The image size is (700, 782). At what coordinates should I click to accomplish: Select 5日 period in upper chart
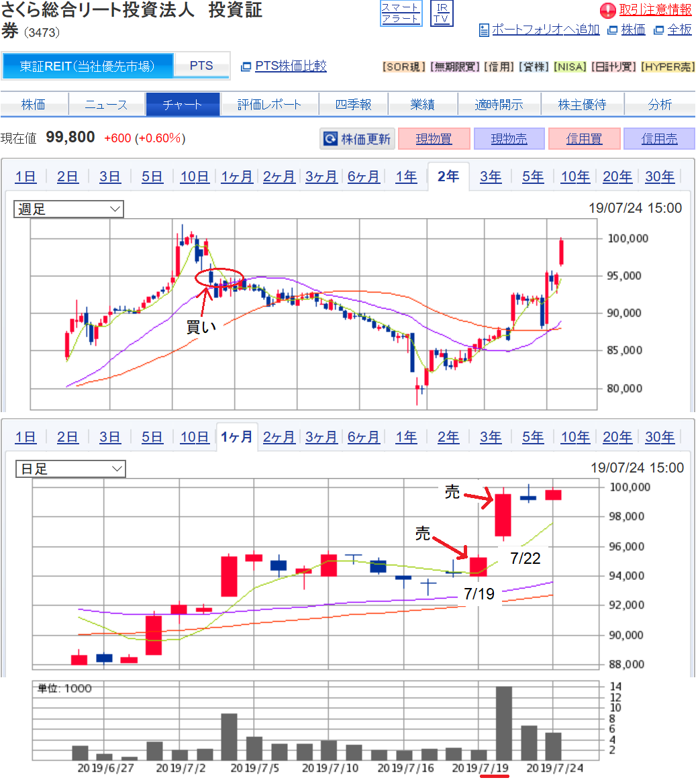(x=152, y=177)
